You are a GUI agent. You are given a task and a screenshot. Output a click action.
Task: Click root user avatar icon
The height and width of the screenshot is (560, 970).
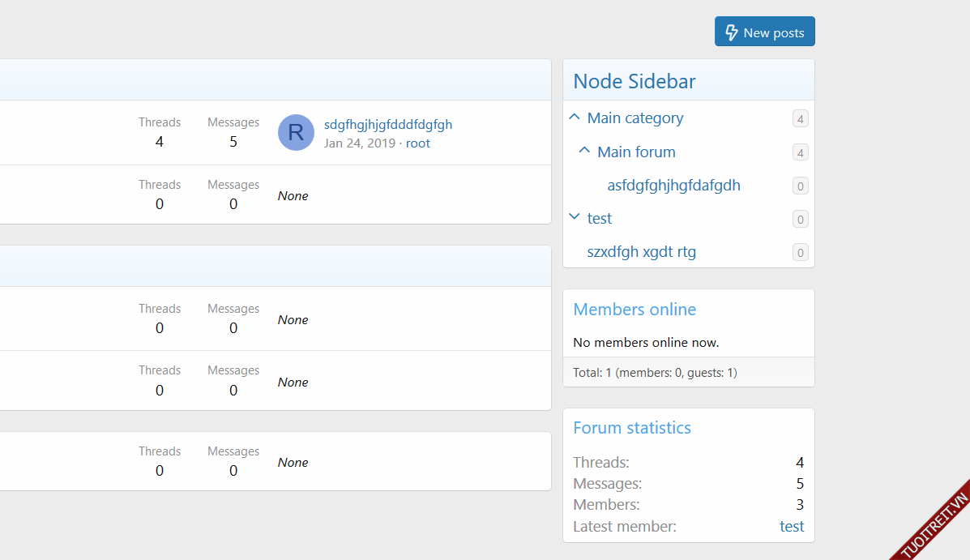point(296,133)
